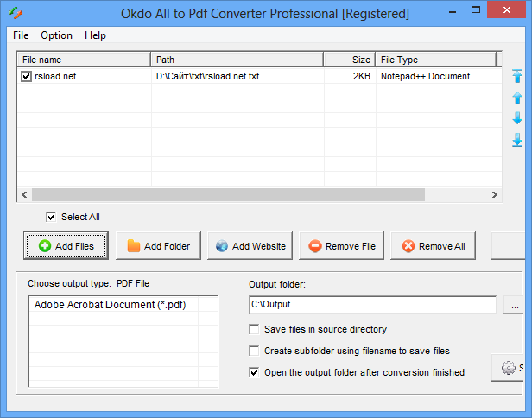Image resolution: width=532 pixels, height=418 pixels.
Task: Open the File menu
Action: 21,35
